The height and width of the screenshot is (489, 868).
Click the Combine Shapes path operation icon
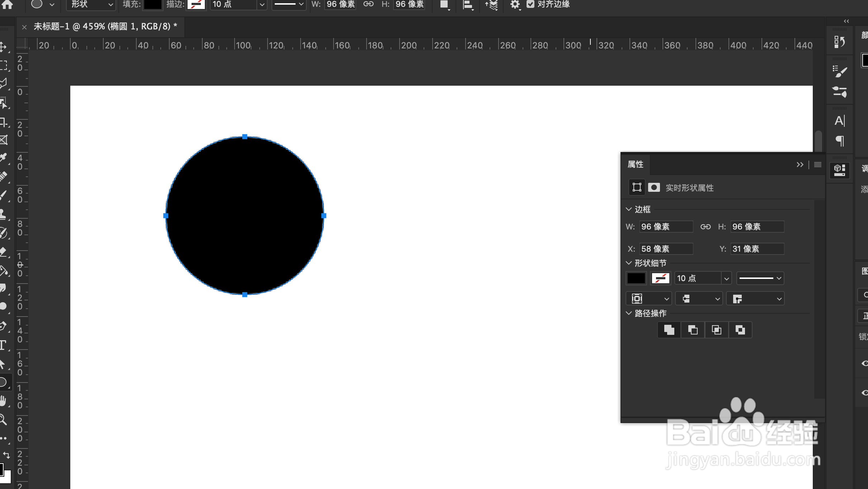click(x=669, y=330)
